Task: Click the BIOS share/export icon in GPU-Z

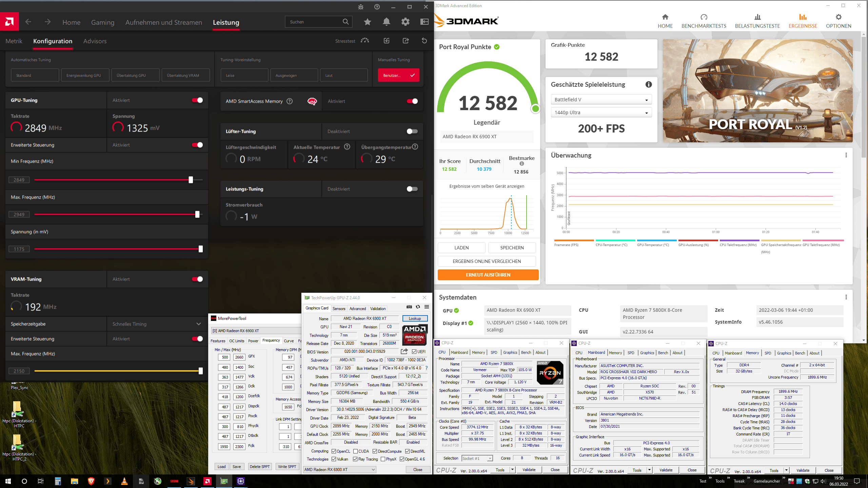Action: (x=404, y=351)
